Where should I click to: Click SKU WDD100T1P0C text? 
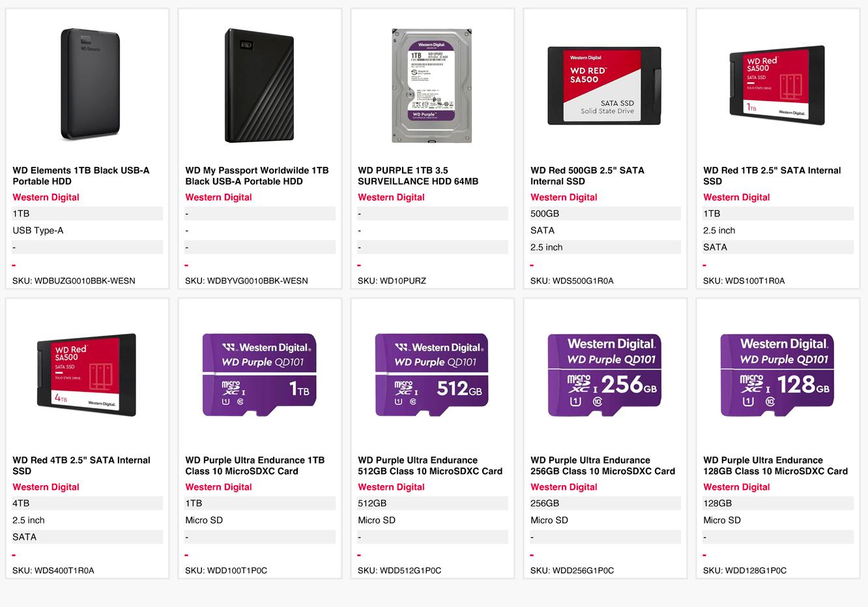[226, 570]
